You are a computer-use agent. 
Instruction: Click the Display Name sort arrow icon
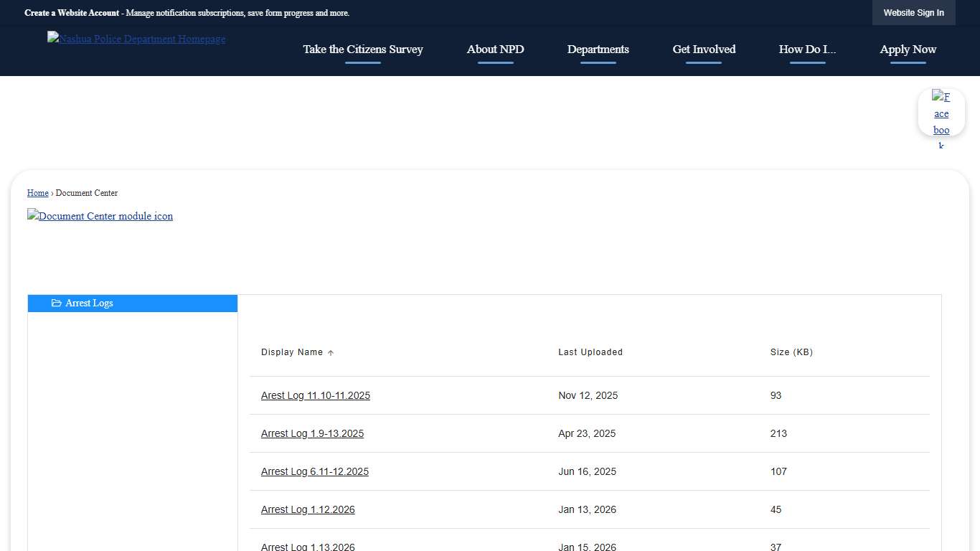pos(331,353)
